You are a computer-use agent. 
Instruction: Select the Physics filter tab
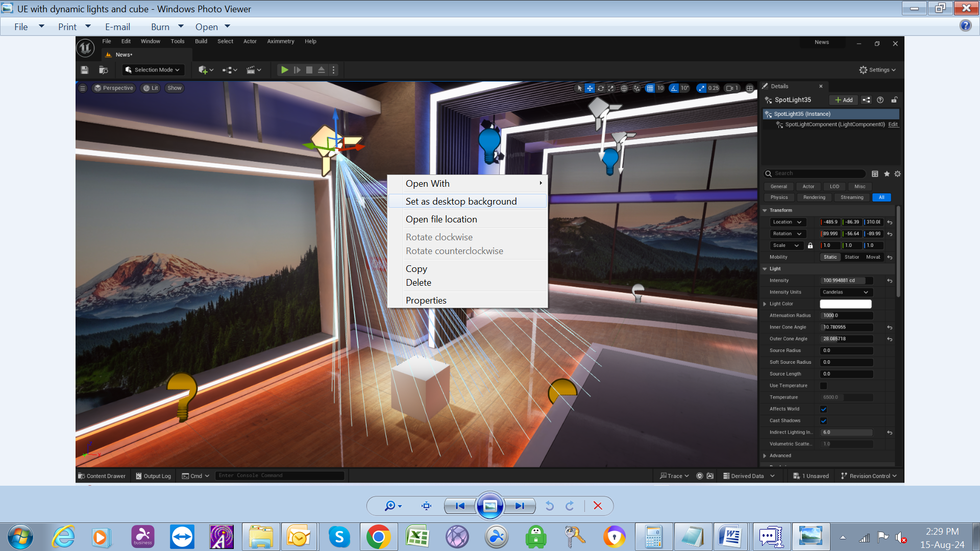779,197
